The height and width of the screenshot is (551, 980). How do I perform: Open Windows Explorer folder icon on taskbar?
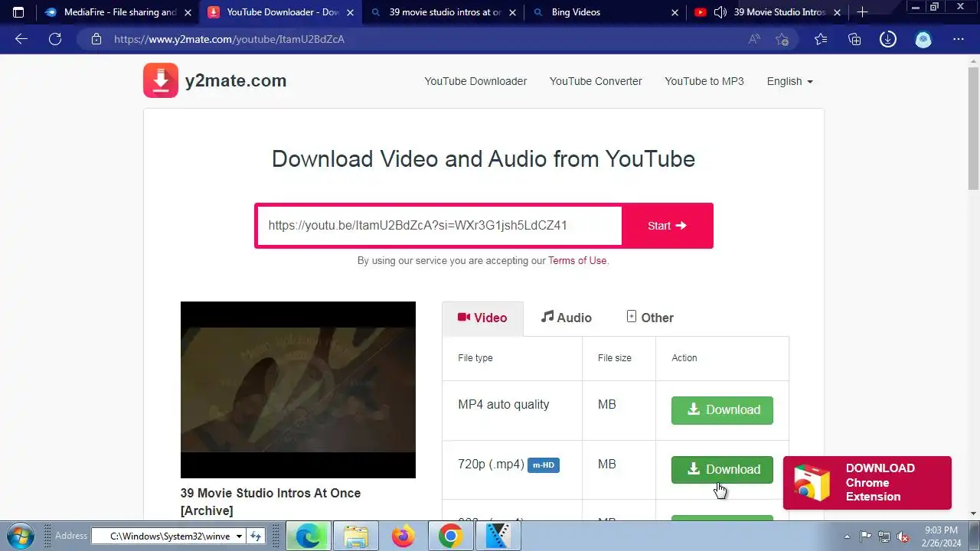click(355, 536)
